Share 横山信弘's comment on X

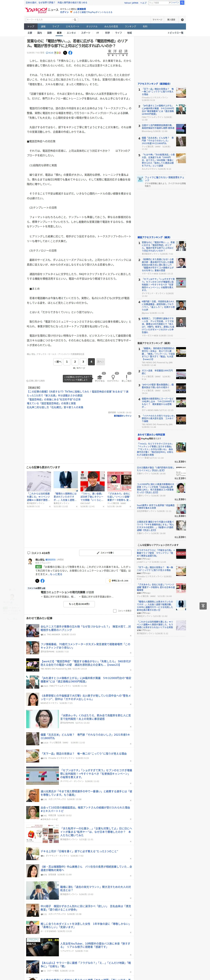pos(37,581)
